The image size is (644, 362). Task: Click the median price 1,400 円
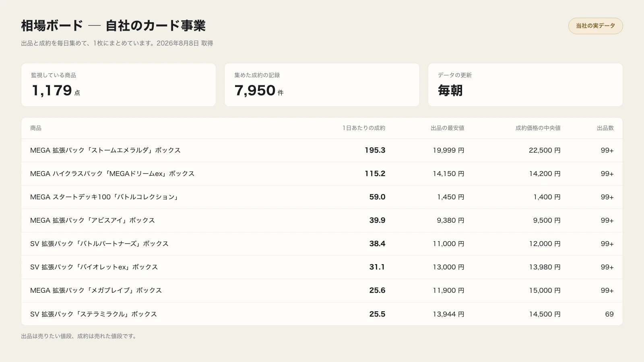[x=547, y=197]
